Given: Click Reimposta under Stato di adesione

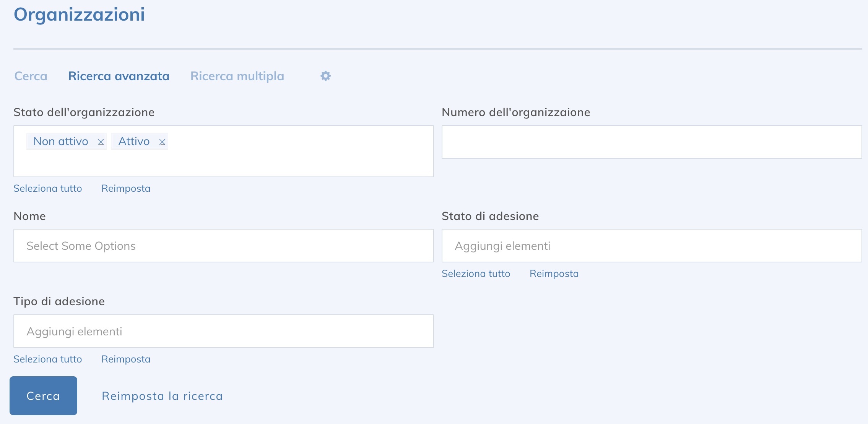Looking at the screenshot, I should point(554,273).
